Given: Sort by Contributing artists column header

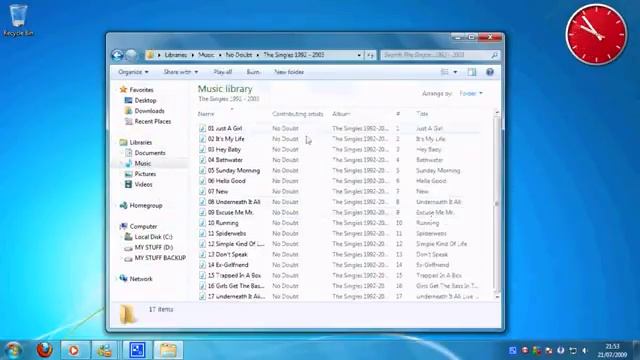Looking at the screenshot, I should 298,114.
